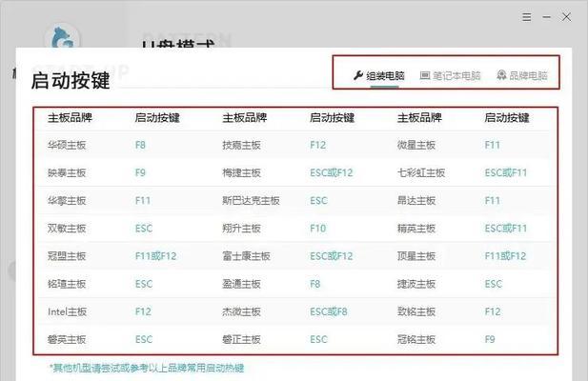Close the window with the X button

point(566,17)
